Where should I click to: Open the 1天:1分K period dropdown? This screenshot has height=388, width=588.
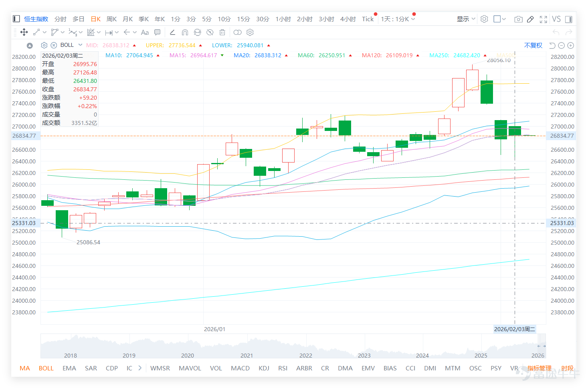point(398,19)
